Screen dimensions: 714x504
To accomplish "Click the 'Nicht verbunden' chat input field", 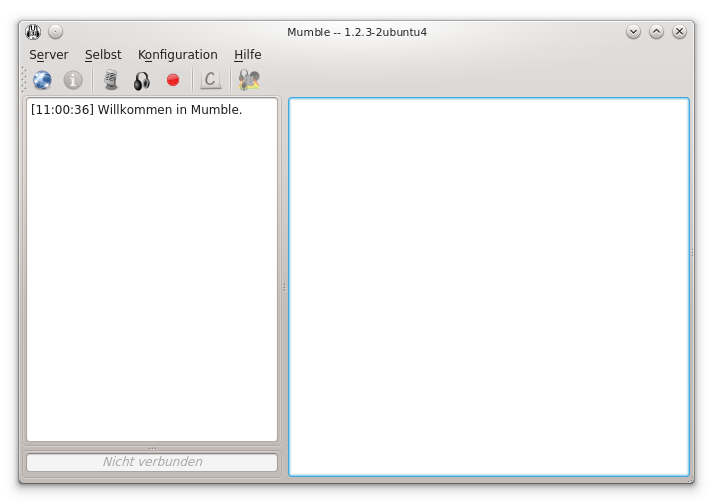I will [x=152, y=462].
